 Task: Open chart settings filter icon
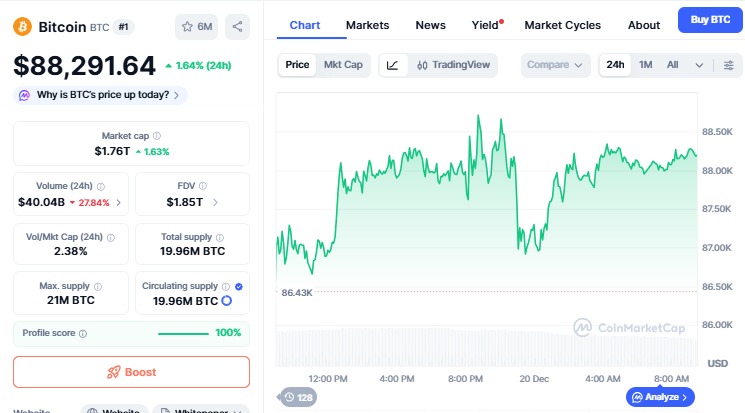(x=728, y=65)
